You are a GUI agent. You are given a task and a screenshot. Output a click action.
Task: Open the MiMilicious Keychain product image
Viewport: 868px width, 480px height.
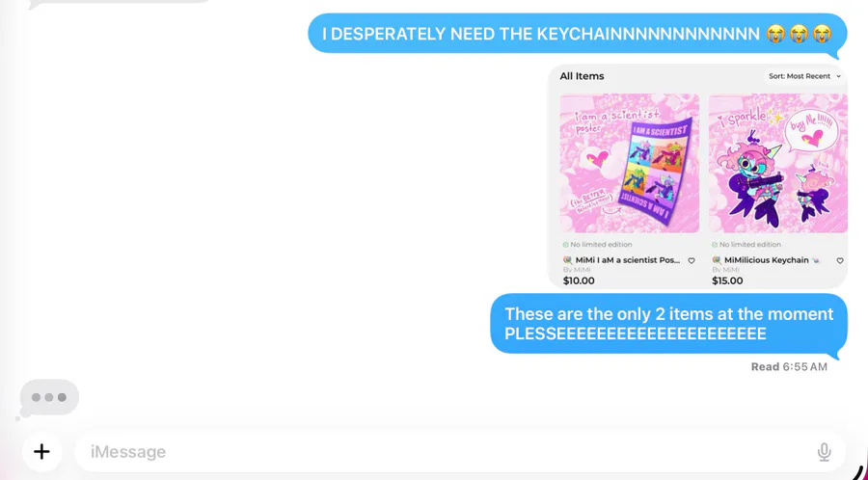777,163
